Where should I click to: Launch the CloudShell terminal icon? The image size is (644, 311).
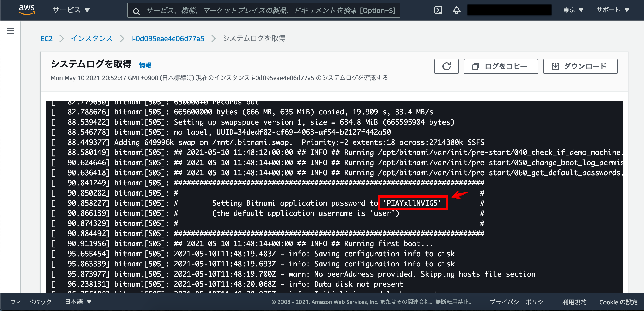click(438, 10)
